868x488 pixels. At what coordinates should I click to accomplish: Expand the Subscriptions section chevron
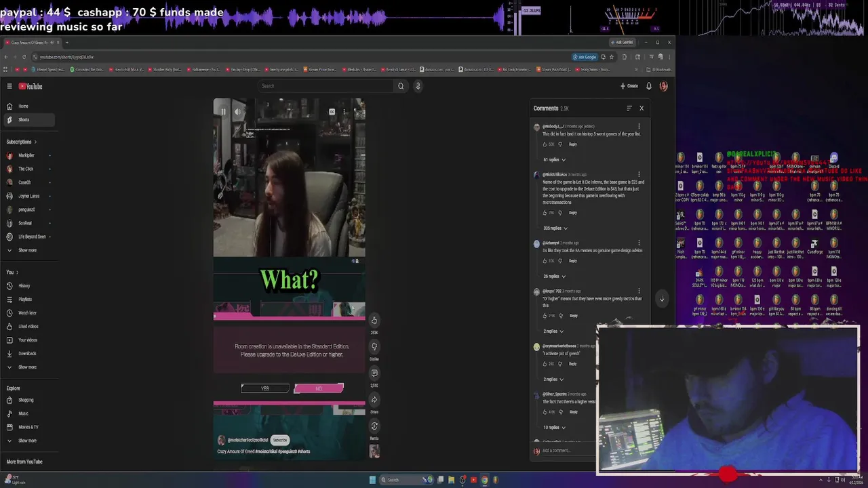[35, 142]
